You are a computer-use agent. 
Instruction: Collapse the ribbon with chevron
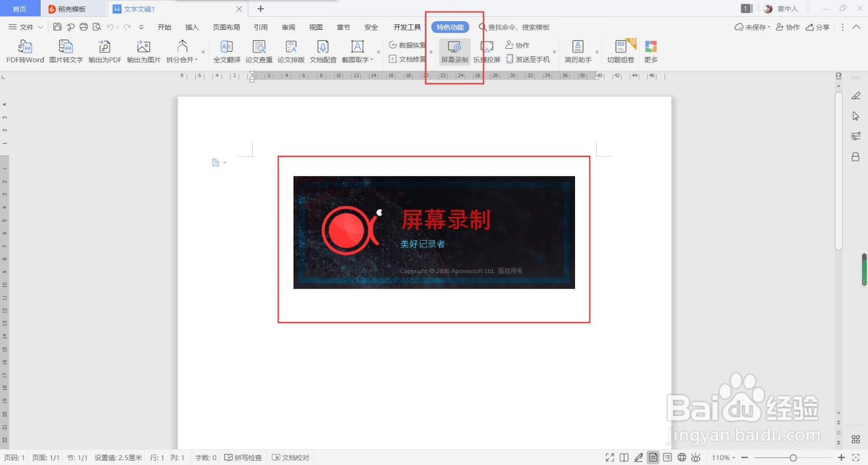tap(857, 27)
